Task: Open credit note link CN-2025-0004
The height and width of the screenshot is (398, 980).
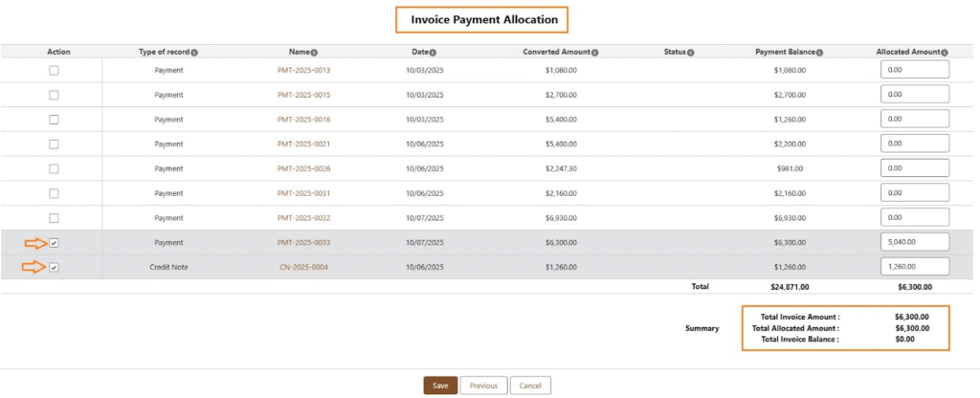Action: click(303, 268)
